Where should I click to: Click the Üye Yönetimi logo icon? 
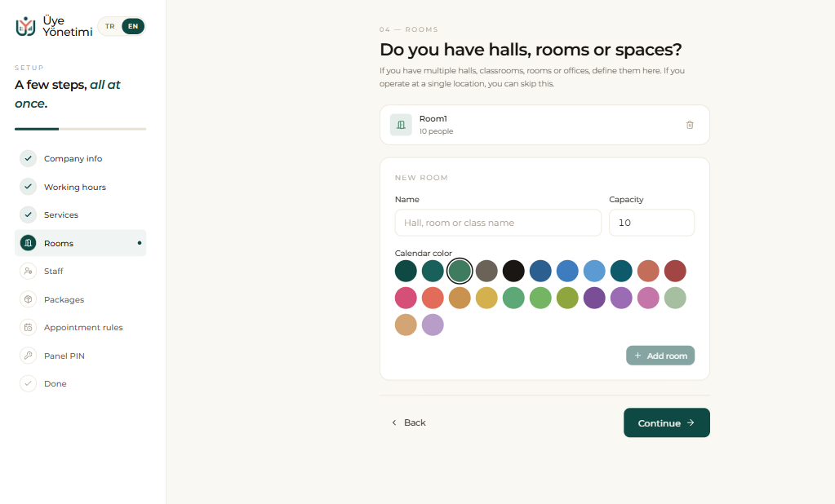coord(25,26)
